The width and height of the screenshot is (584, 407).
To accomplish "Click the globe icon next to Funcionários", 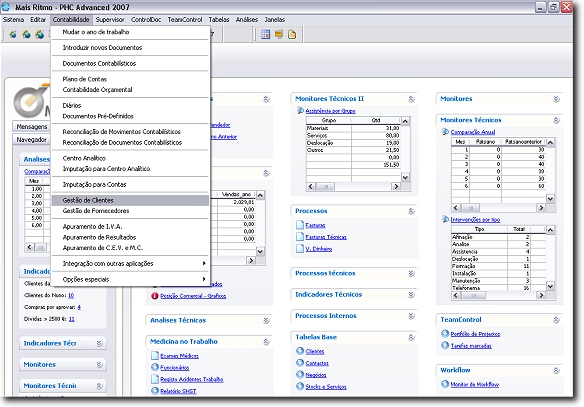I will pos(155,367).
